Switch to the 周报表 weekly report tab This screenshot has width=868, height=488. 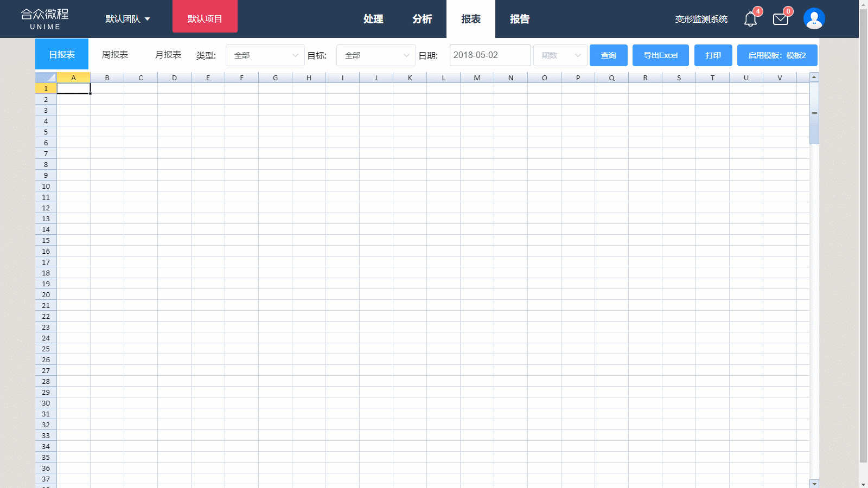pyautogui.click(x=115, y=55)
